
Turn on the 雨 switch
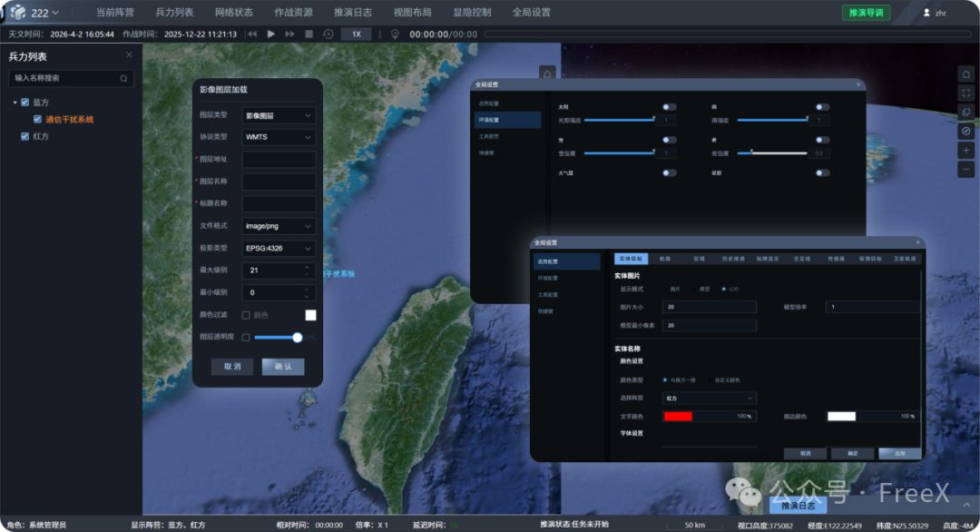tap(822, 107)
